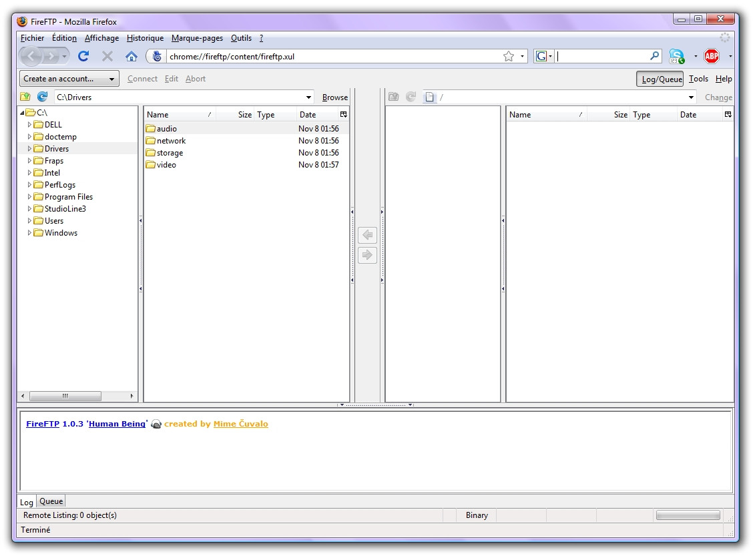Click the Binary transfer mode status

pyautogui.click(x=477, y=515)
